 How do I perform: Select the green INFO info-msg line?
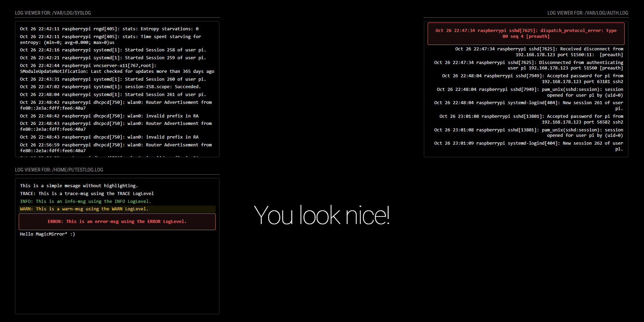[85, 202]
